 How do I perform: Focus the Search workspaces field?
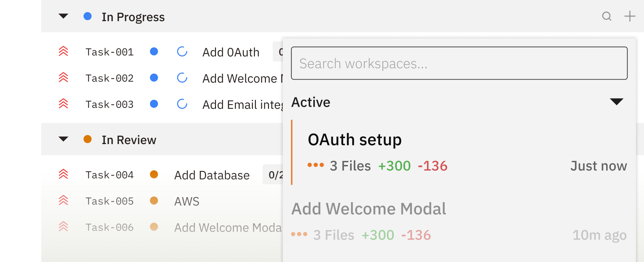click(x=459, y=63)
